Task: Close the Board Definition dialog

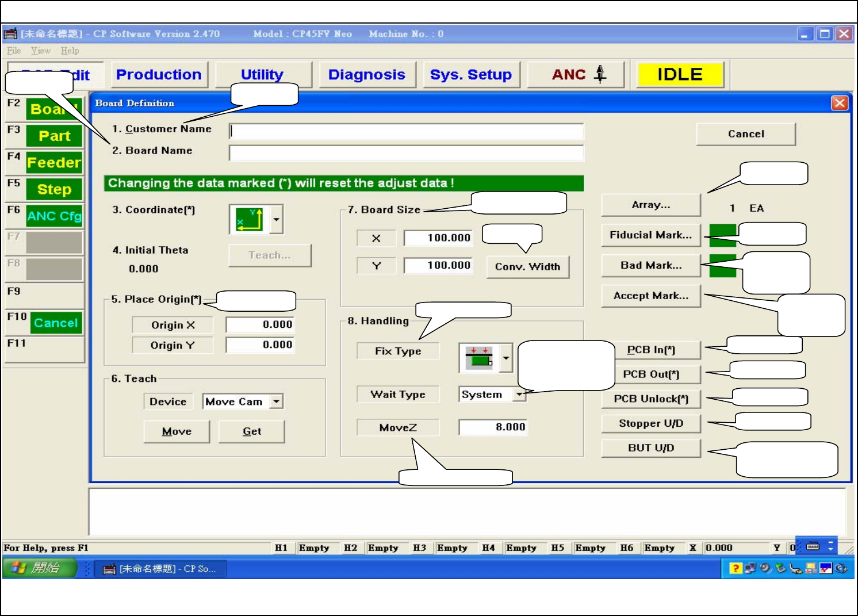Action: (839, 103)
